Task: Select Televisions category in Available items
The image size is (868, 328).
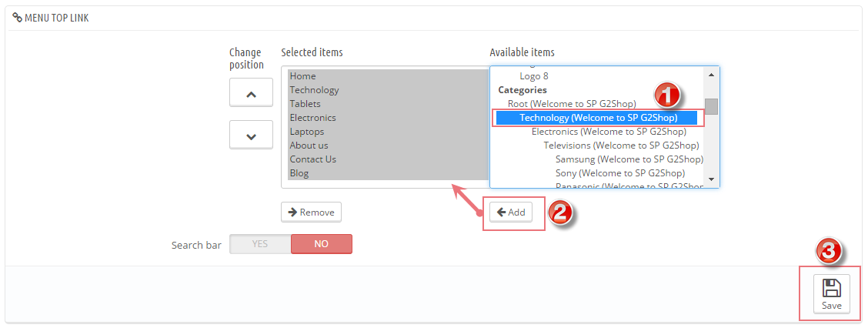Action: 621,146
